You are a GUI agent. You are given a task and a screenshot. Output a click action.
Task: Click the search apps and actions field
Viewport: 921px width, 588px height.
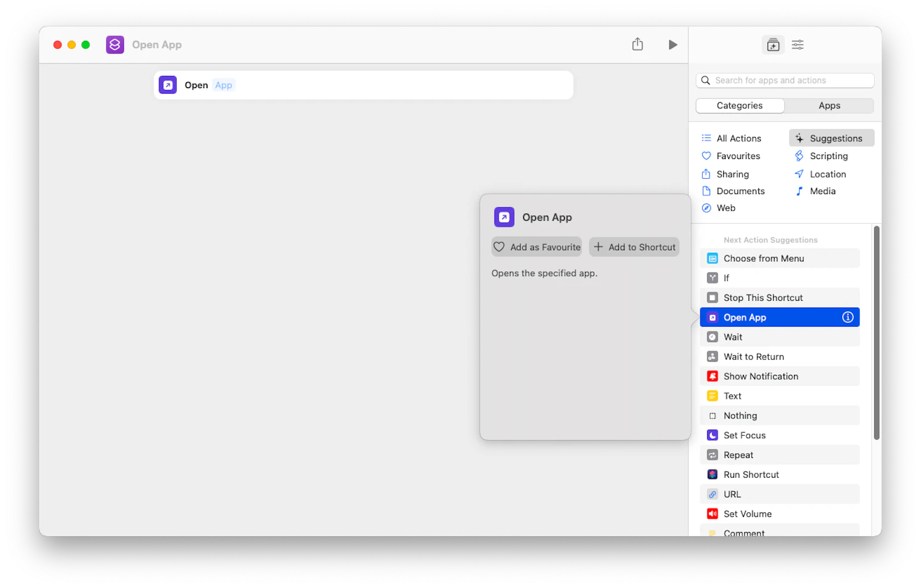point(785,80)
